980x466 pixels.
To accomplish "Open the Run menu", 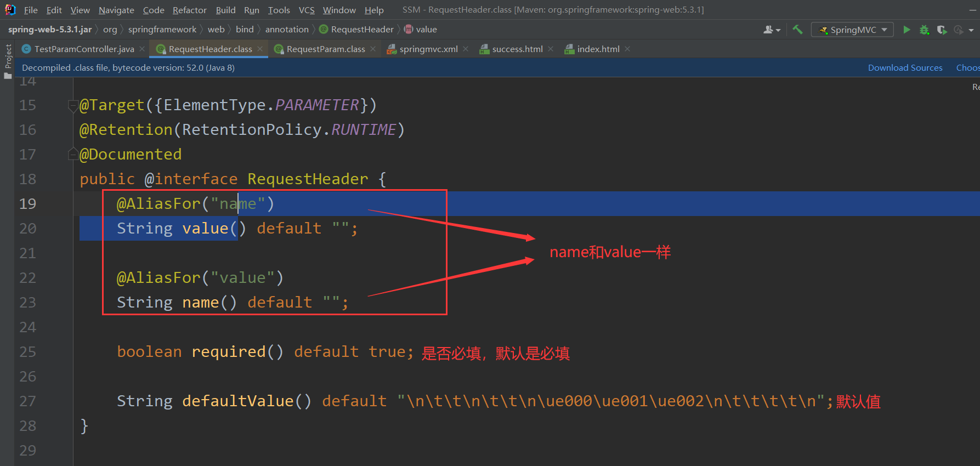I will tap(252, 10).
